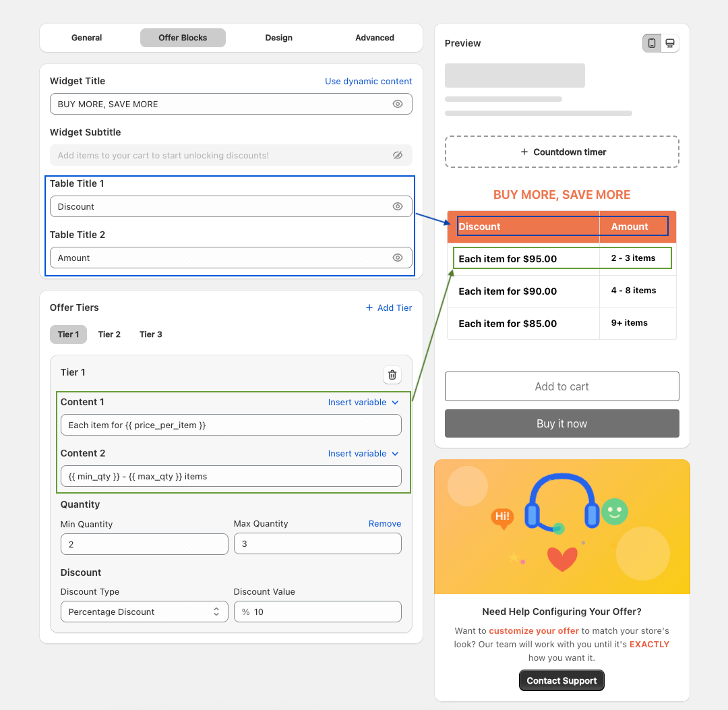Click the Add to cart preview button
Viewport: 728px width, 710px height.
[x=562, y=386]
